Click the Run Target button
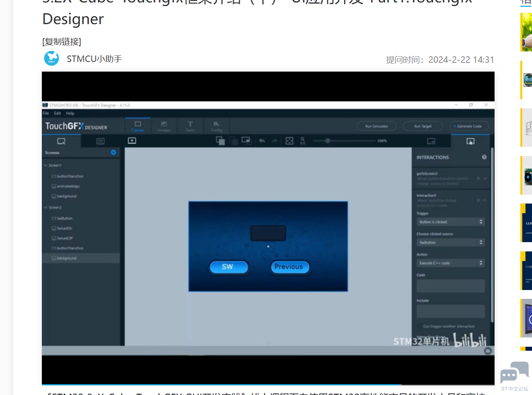 click(423, 126)
